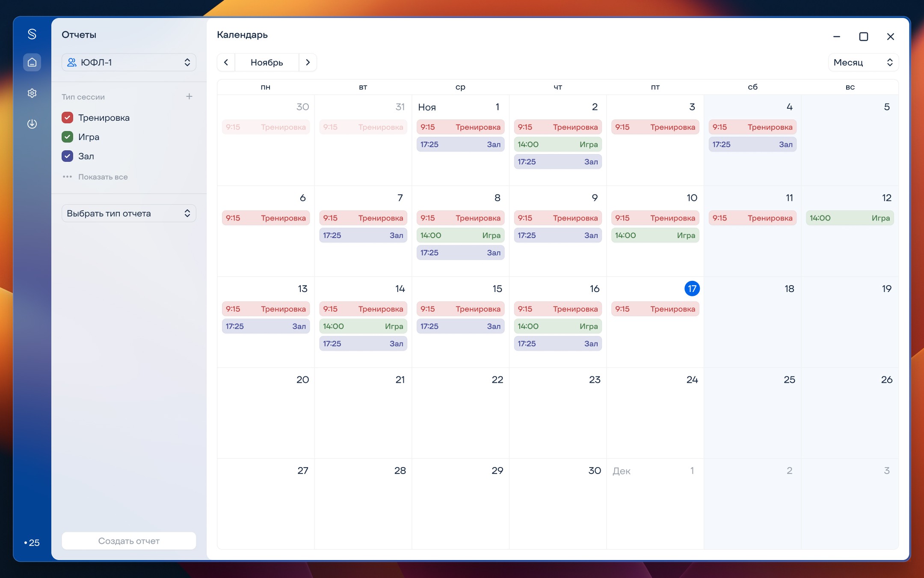Open 9:15 Тренировка event on November 17
924x578 pixels.
point(655,309)
